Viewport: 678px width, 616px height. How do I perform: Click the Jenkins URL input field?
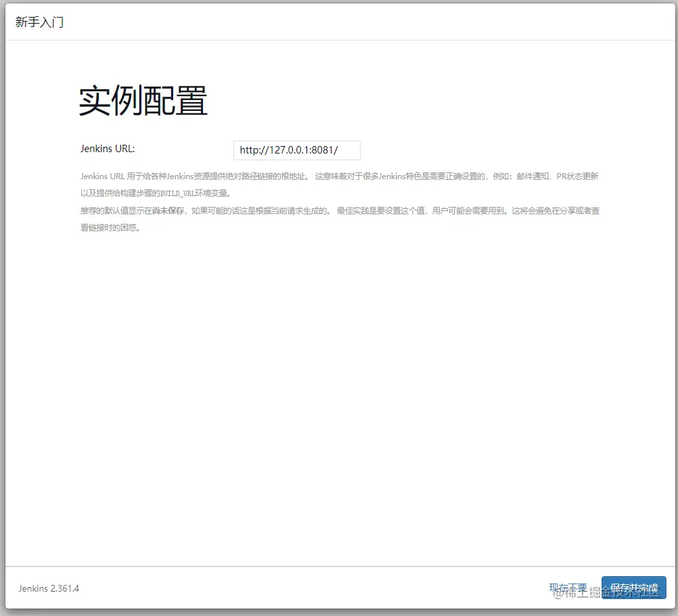coord(296,150)
